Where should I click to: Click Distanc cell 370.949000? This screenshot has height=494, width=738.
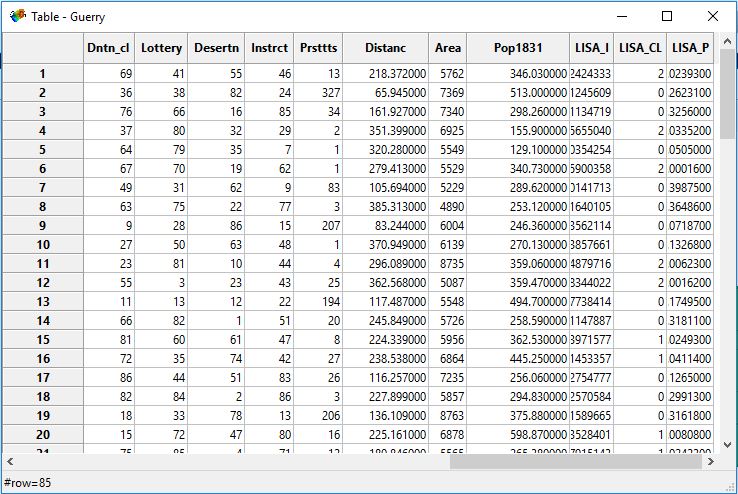(x=385, y=245)
